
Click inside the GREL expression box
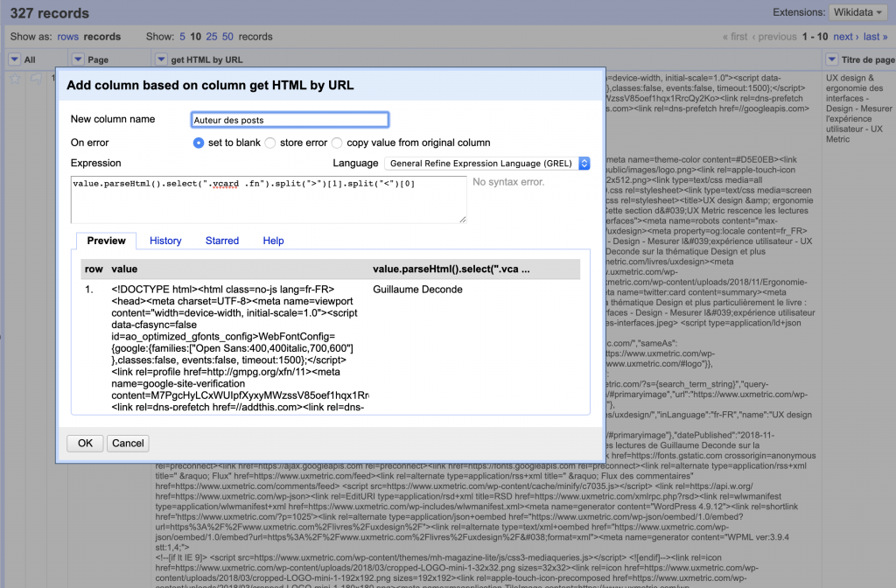269,199
